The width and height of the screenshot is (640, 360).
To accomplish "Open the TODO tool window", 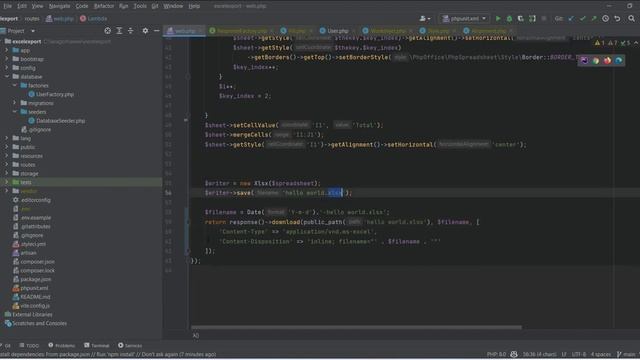I will [x=29, y=346].
